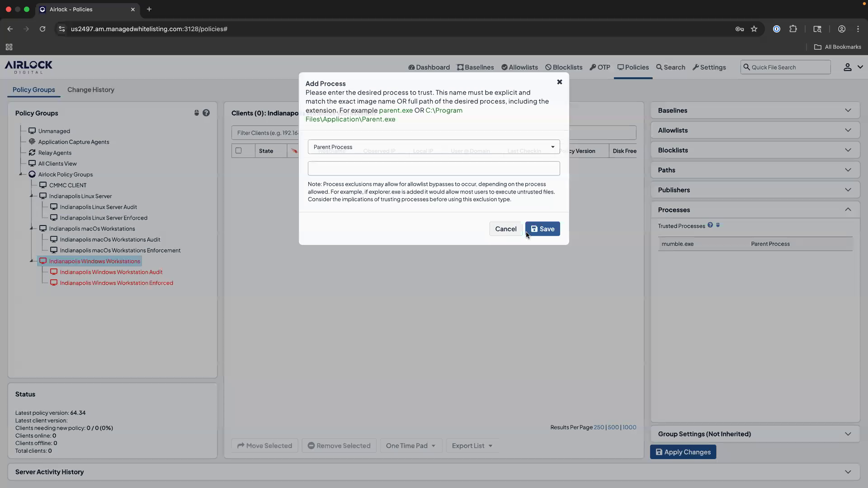Select the CMMC CLIENT policy group
Viewport: 868px width, 488px height.
point(68,185)
